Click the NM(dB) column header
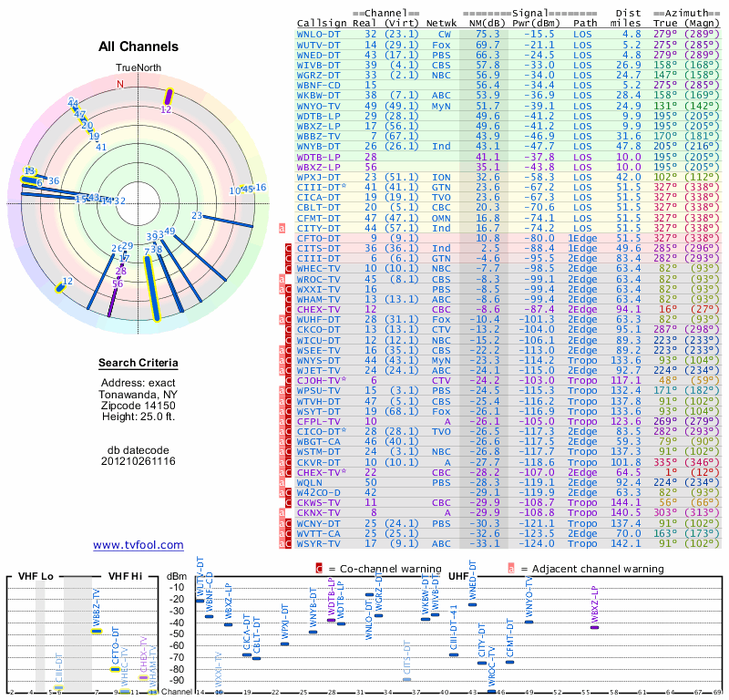 (487, 24)
